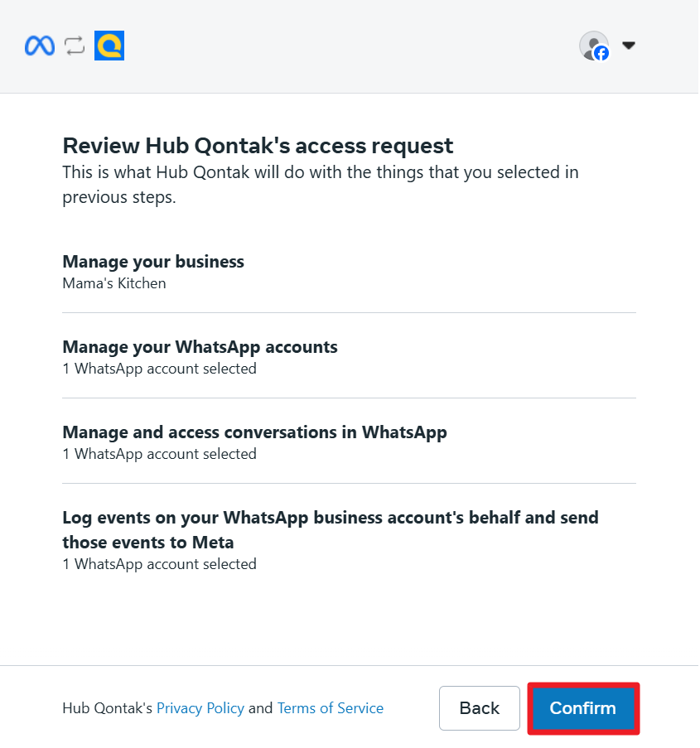The height and width of the screenshot is (748, 700).
Task: Click the profile avatar picture
Action: point(591,44)
